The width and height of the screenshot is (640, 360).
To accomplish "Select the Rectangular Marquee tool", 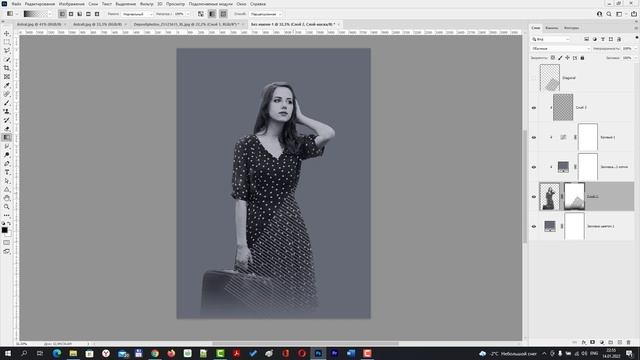I will point(7,42).
